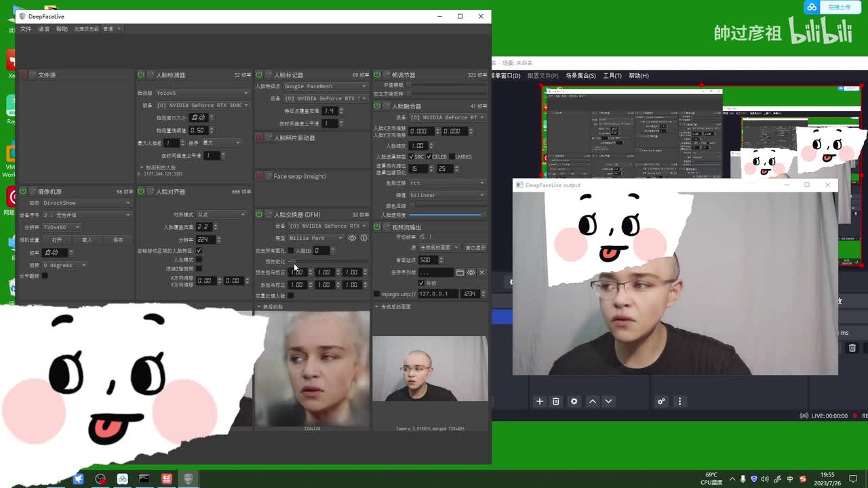
Task: Open the YoloV5 detector dropdown
Action: click(202, 93)
